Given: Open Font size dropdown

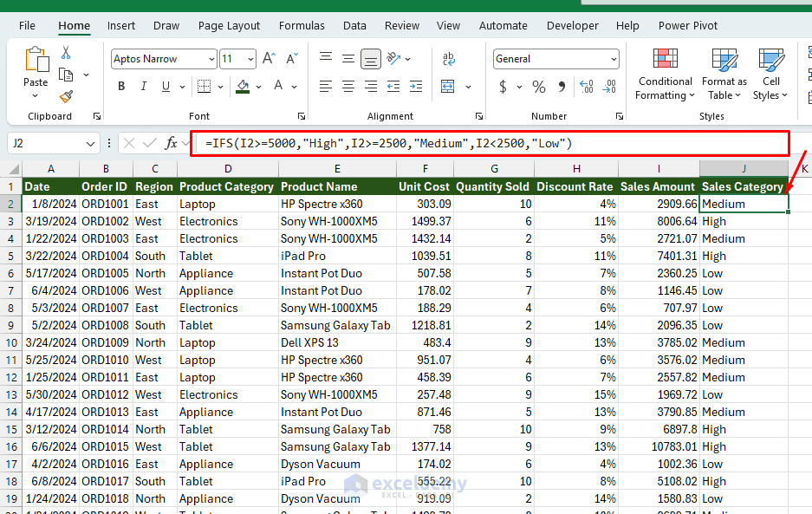Looking at the screenshot, I should [x=250, y=59].
